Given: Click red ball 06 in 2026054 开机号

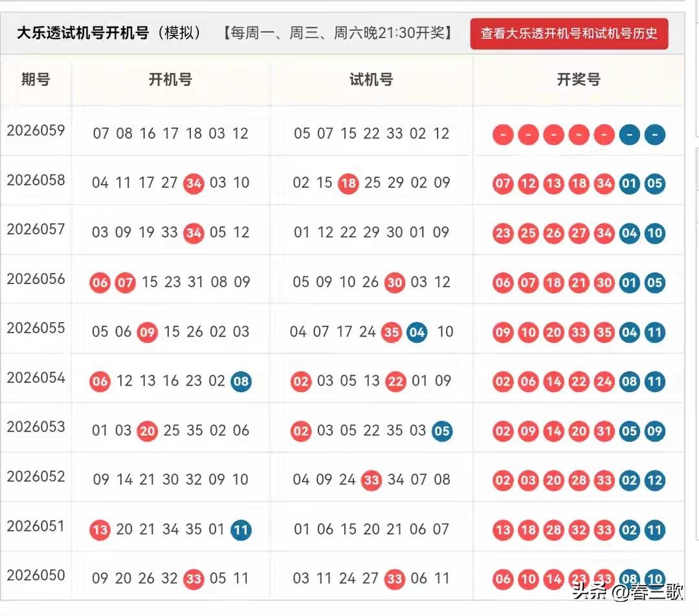Looking at the screenshot, I should [100, 382].
